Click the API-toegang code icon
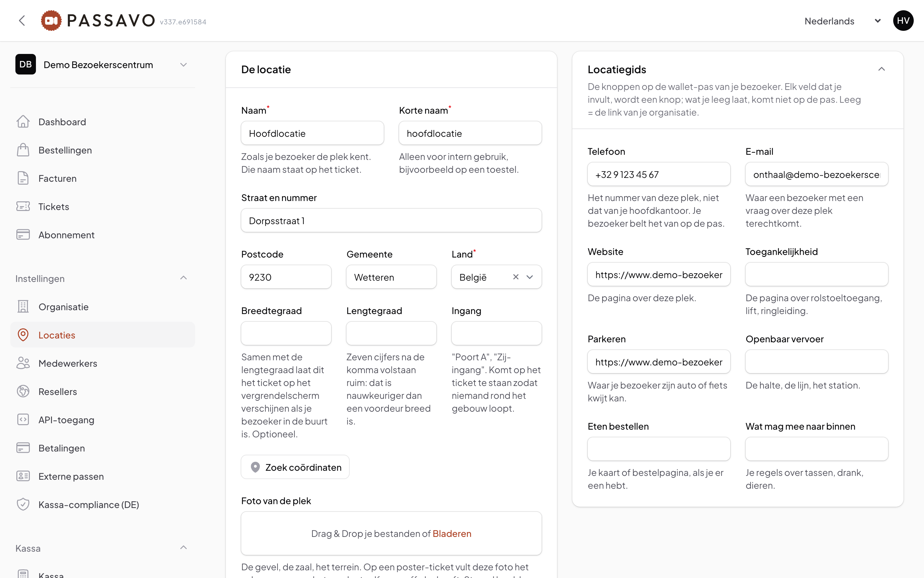 point(23,420)
